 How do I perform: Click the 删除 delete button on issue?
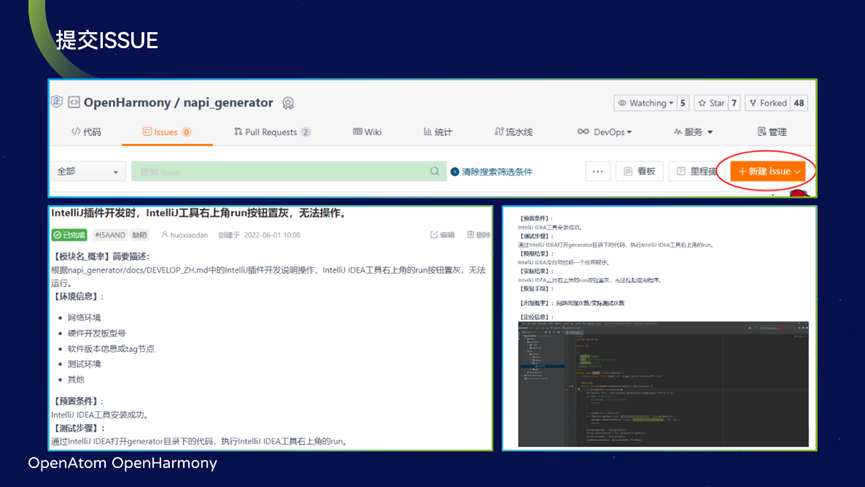(478, 235)
